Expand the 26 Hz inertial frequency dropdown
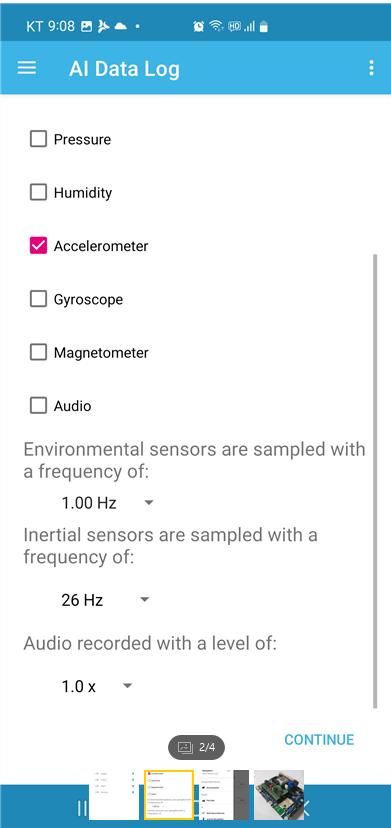 tap(105, 600)
